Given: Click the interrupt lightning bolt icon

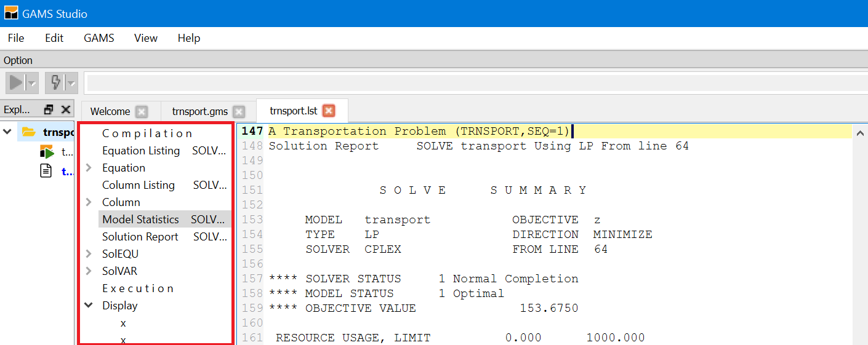Looking at the screenshot, I should click(56, 82).
